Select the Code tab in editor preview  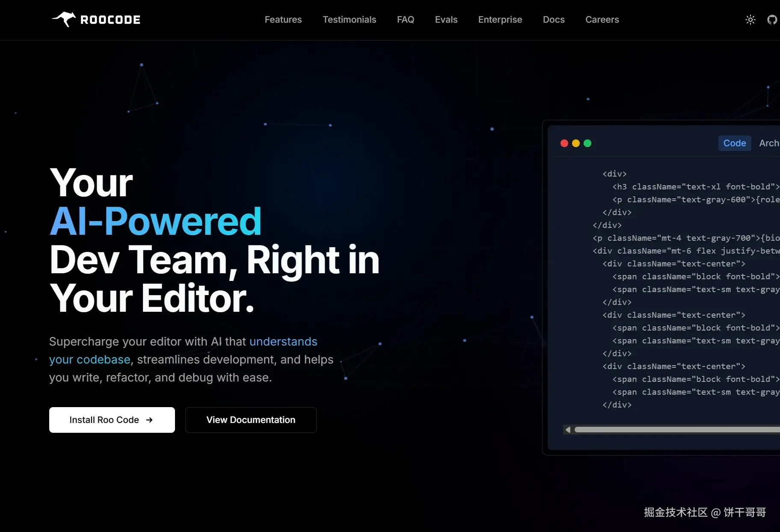tap(735, 143)
